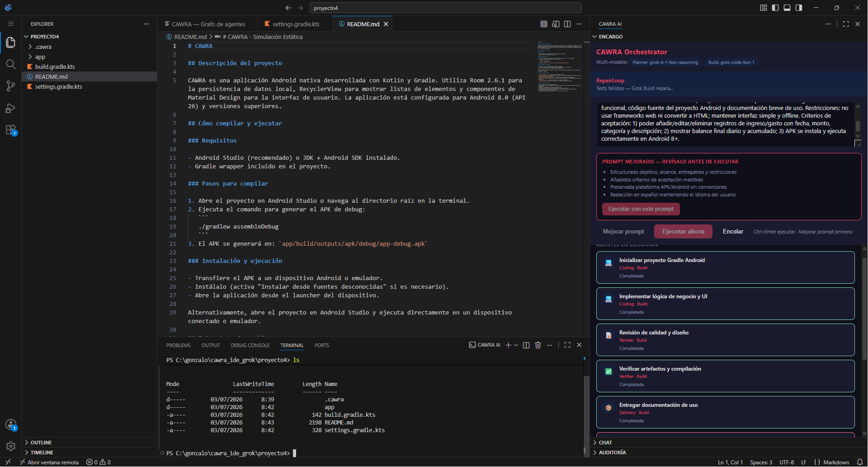Screen dimensions: 868x467
Task: Toggle the primary side bar visibility
Action: click(x=775, y=8)
